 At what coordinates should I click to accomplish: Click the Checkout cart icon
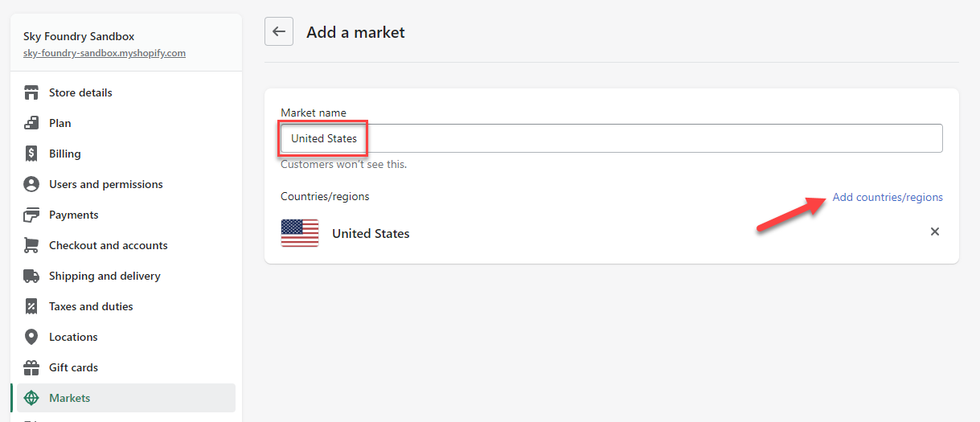click(31, 245)
